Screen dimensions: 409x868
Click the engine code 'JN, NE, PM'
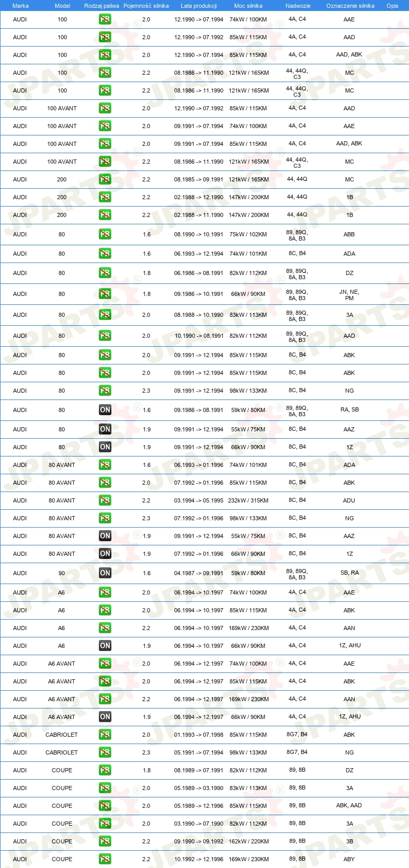[x=349, y=295]
